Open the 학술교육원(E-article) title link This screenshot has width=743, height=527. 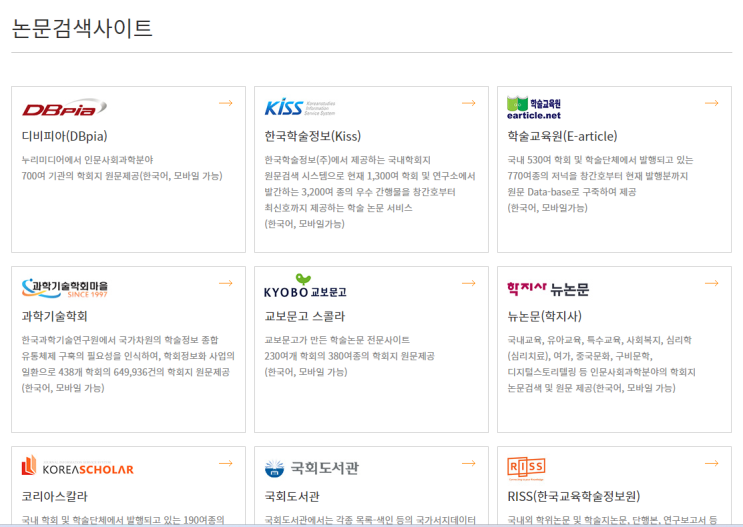point(562,136)
